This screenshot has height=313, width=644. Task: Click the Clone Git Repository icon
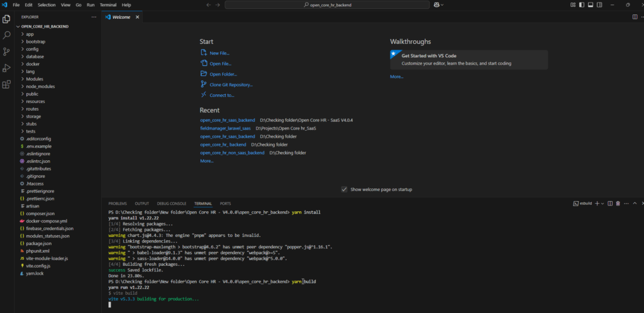(203, 84)
